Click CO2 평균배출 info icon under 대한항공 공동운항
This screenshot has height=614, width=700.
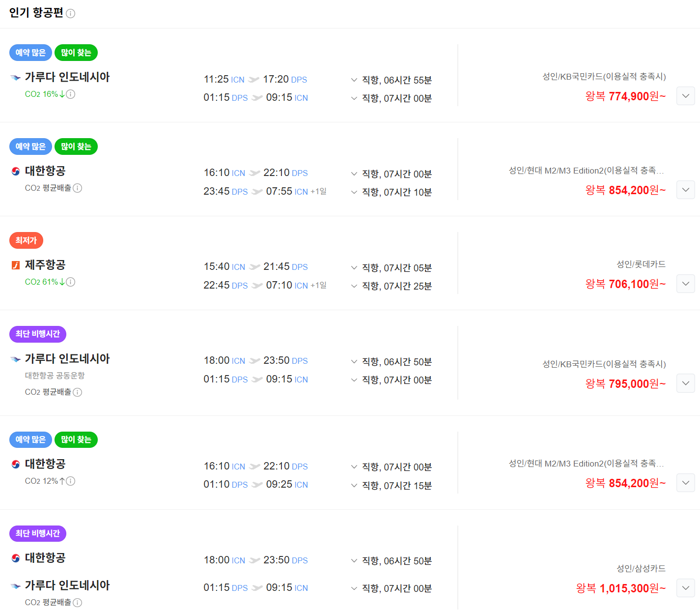click(78, 392)
